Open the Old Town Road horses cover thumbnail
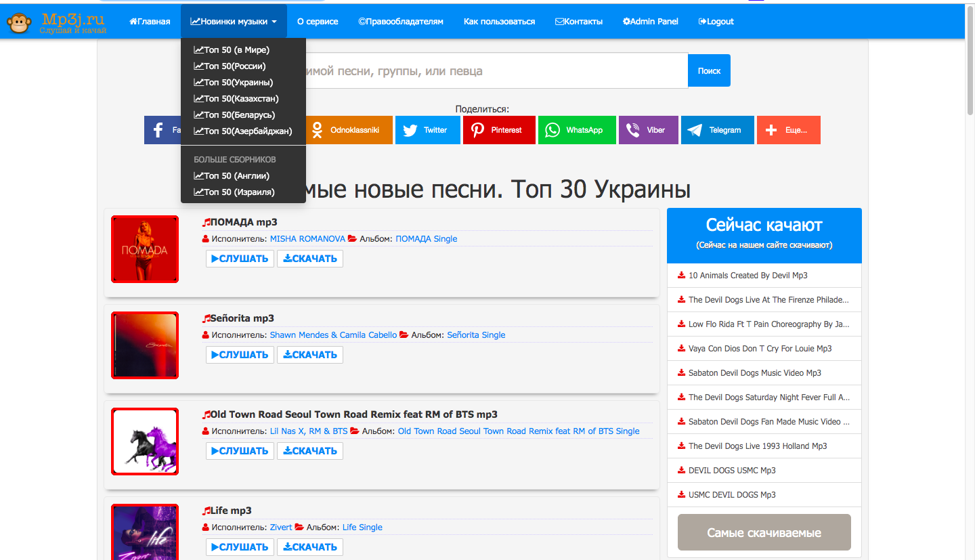975x560 pixels. click(145, 441)
